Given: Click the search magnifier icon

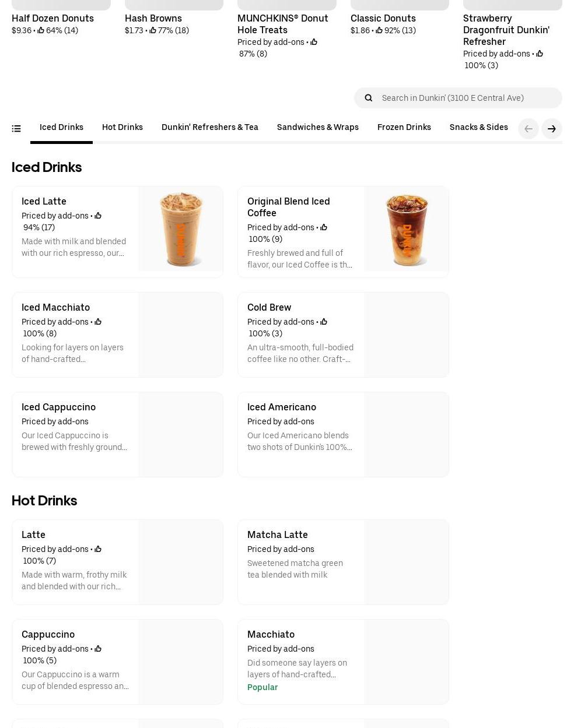Looking at the screenshot, I should tap(368, 98).
